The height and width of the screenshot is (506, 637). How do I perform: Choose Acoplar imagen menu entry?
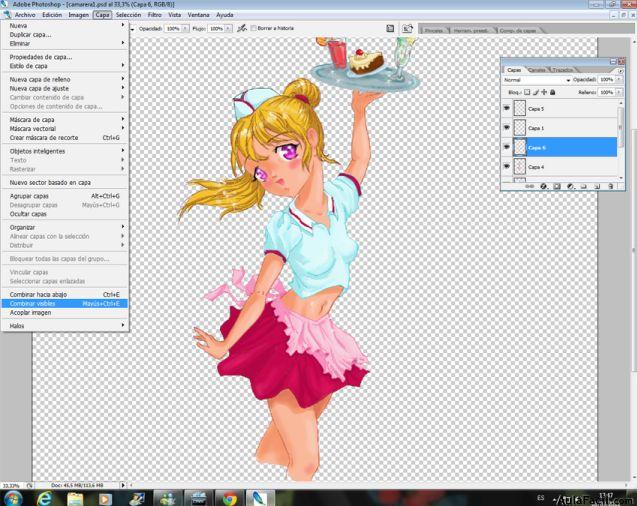65,312
